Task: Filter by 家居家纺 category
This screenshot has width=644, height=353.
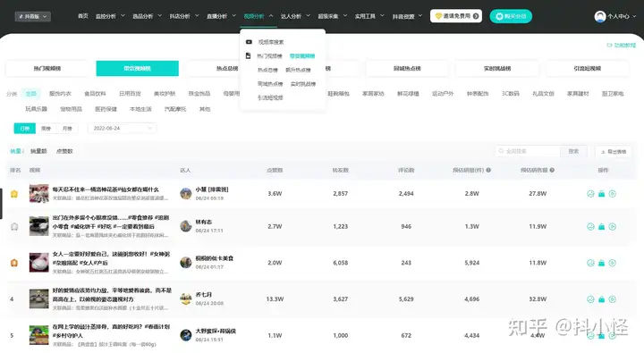Action: click(x=373, y=94)
